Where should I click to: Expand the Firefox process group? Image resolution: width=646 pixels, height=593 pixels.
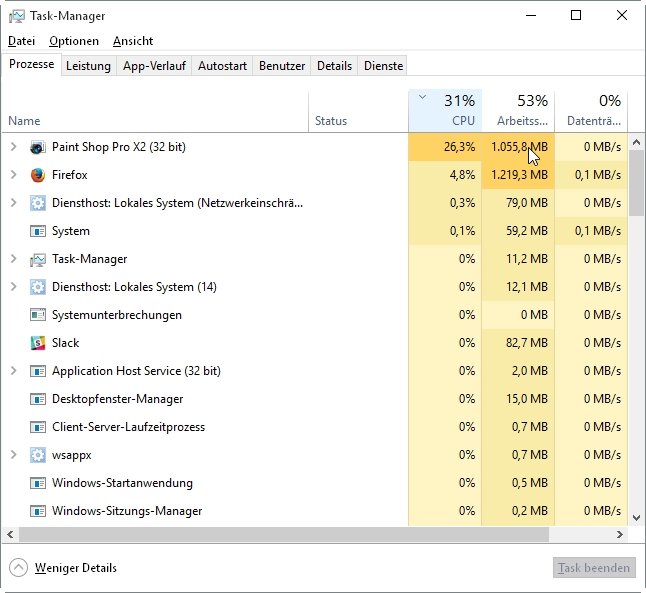tap(14, 175)
